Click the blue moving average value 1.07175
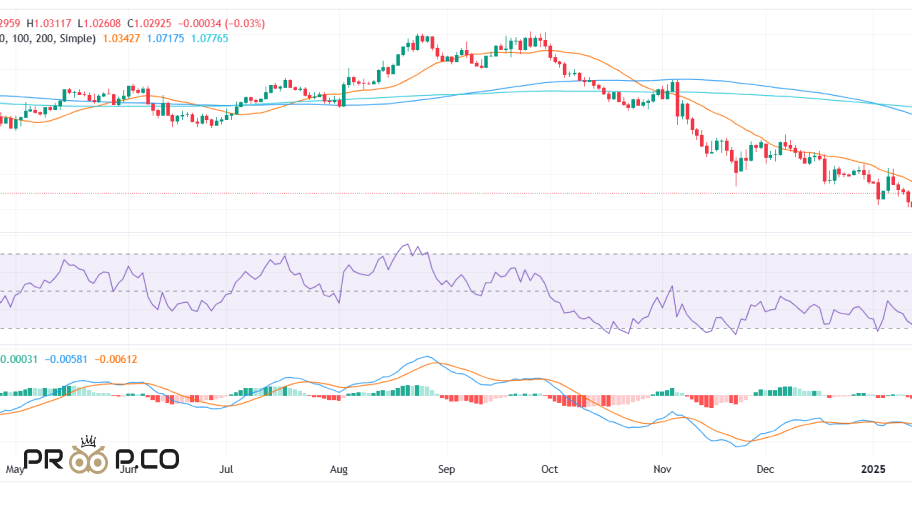Image resolution: width=912 pixels, height=513 pixels. click(165, 38)
